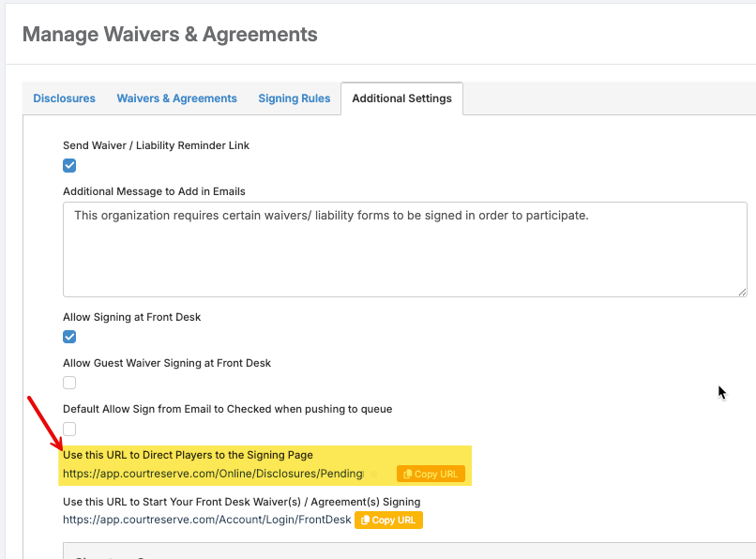The width and height of the screenshot is (756, 559).
Task: Click the Send Waiver / Liability Reminder Link label
Action: (x=156, y=145)
